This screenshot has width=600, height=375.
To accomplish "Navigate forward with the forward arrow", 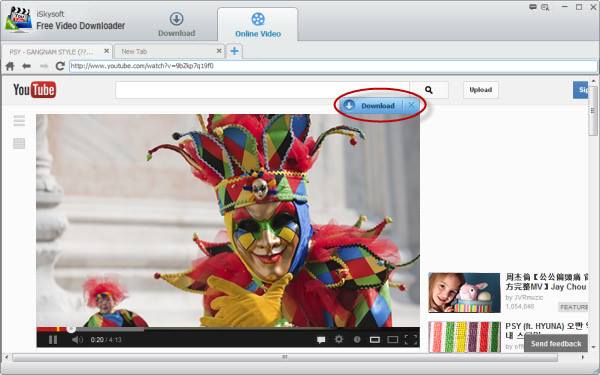I will pos(44,66).
